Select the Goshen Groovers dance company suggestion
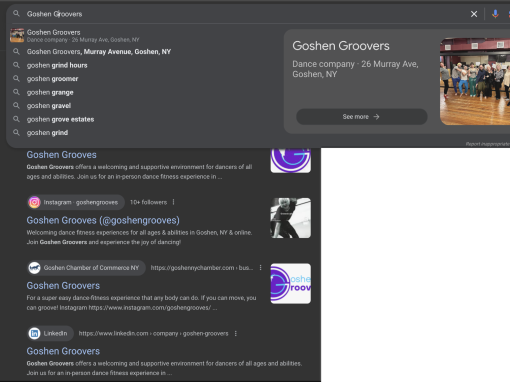 143,35
